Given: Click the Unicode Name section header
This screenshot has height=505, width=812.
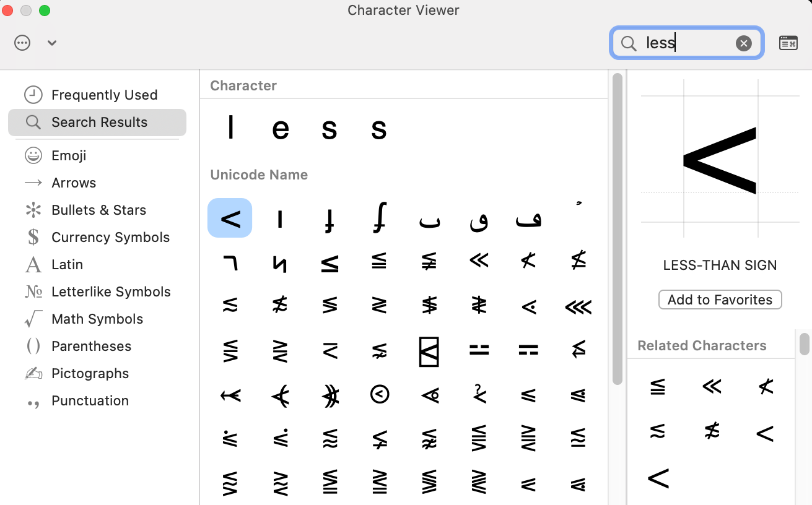Looking at the screenshot, I should click(x=259, y=175).
